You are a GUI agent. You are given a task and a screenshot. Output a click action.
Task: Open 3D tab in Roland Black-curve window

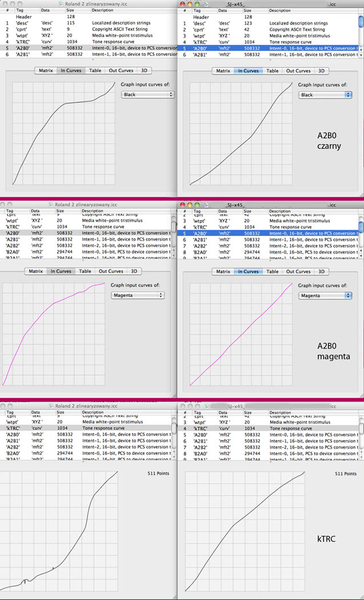tap(144, 70)
